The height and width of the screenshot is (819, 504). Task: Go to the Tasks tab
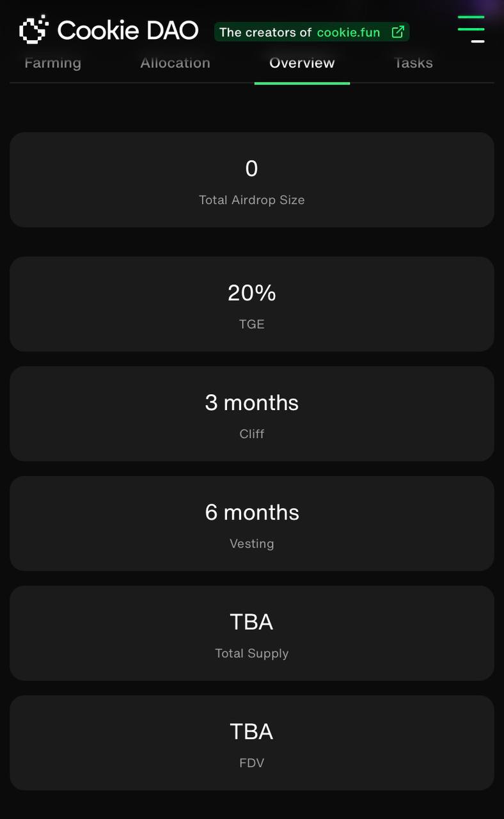pos(413,63)
